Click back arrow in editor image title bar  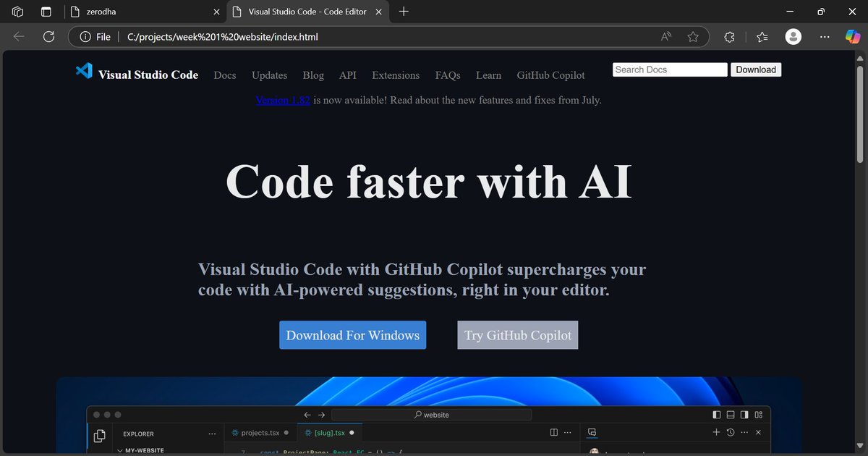pos(307,415)
